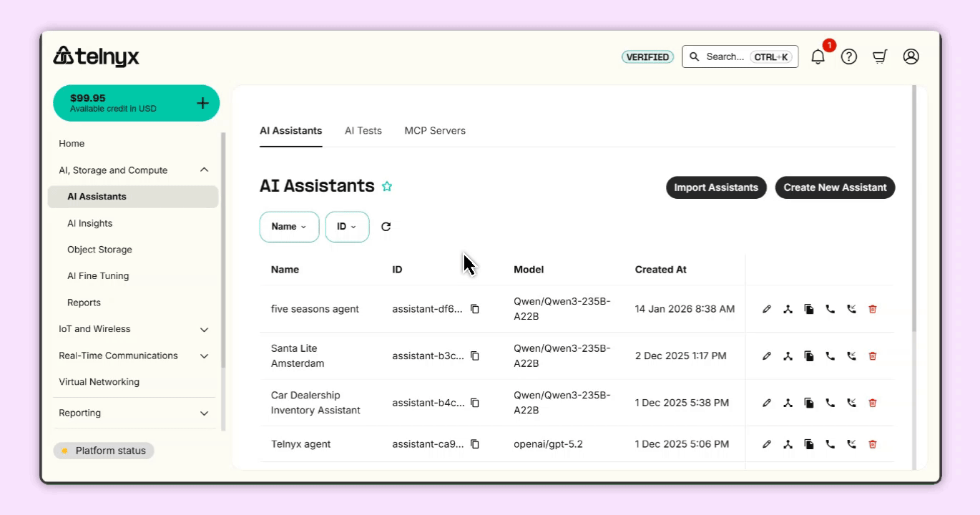Viewport: 980px width, 515px height.
Task: Switch to the AI Tests tab
Action: click(x=363, y=131)
